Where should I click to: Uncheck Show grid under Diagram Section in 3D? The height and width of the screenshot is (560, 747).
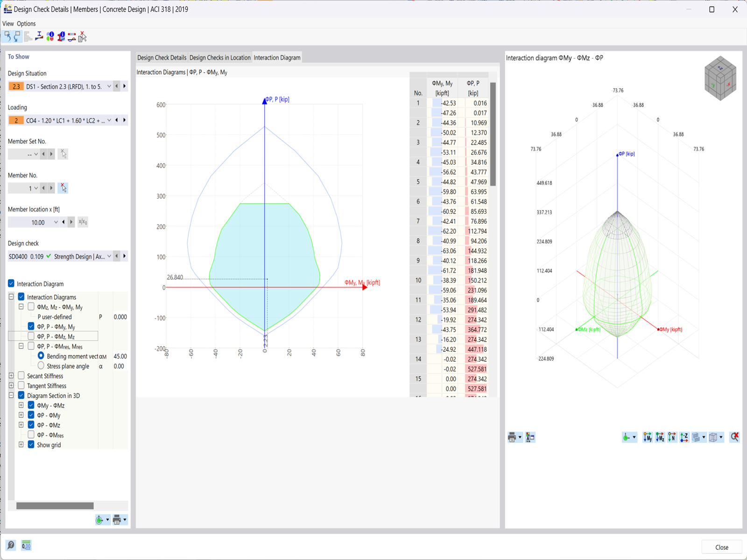pos(31,445)
